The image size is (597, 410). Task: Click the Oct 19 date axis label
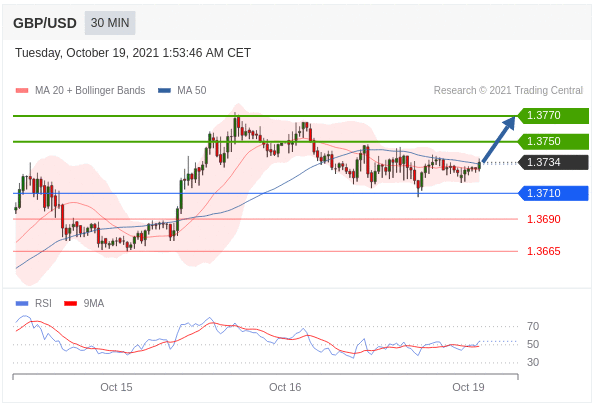coord(468,387)
